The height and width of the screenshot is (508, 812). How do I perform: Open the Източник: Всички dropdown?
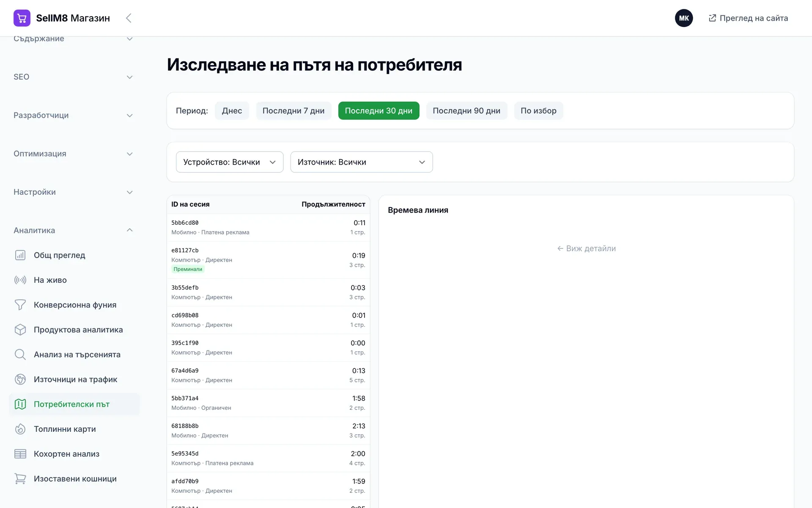click(x=362, y=162)
